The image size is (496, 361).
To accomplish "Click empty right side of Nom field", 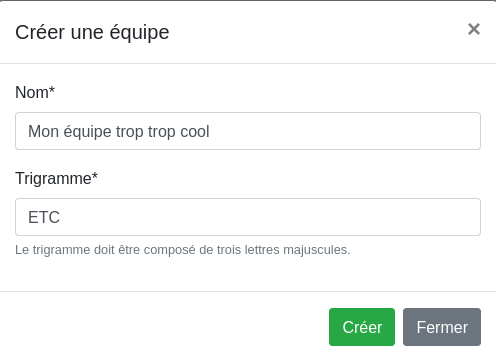I will [345, 131].
